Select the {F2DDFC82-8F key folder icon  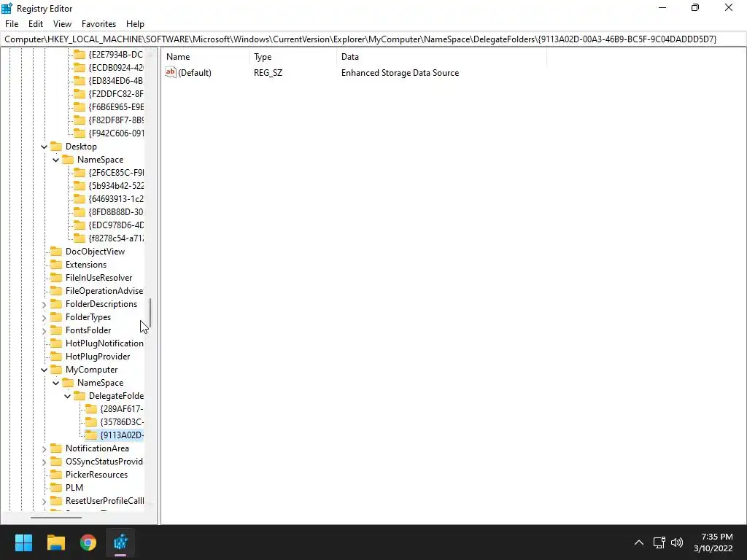tap(80, 94)
